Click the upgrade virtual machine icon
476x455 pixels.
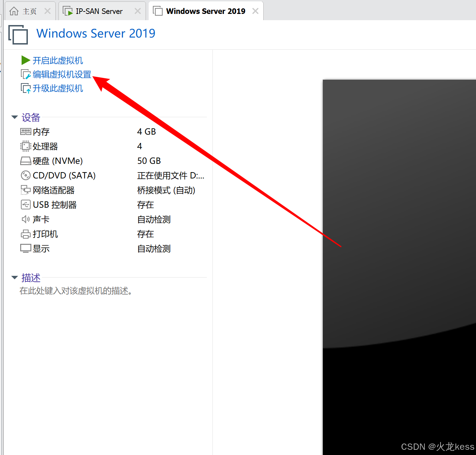point(26,88)
